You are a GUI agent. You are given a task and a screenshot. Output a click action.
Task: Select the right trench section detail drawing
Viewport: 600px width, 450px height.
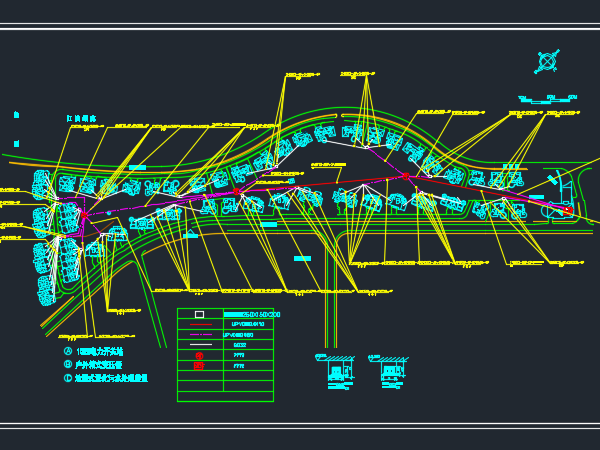coord(388,372)
